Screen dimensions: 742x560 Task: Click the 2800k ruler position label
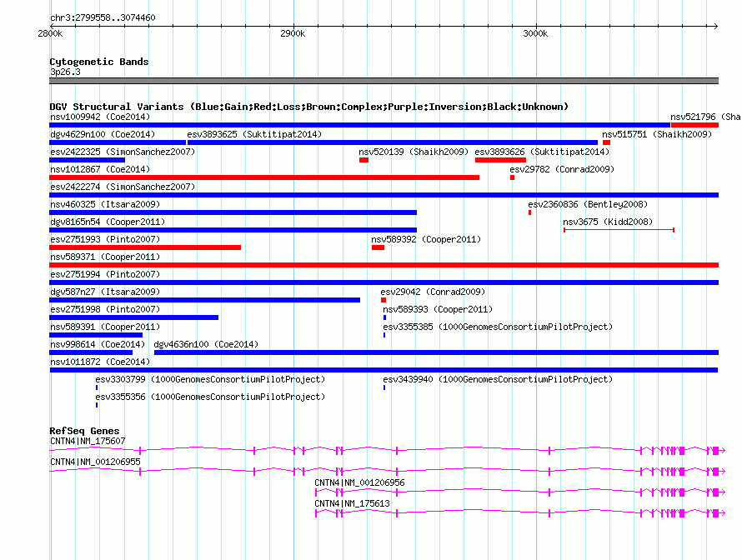pos(50,33)
